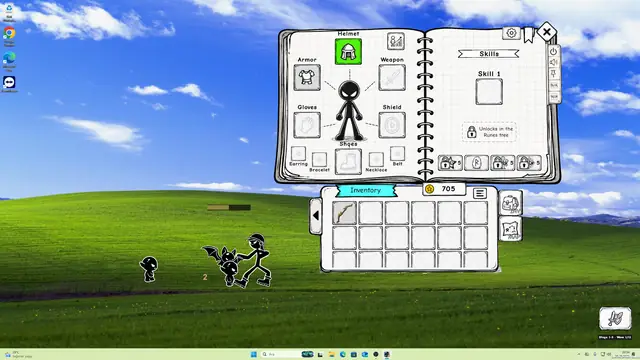Image resolution: width=640 pixels, height=360 pixels.
Task: Collapse inventory with the left arrow
Action: pyautogui.click(x=316, y=216)
